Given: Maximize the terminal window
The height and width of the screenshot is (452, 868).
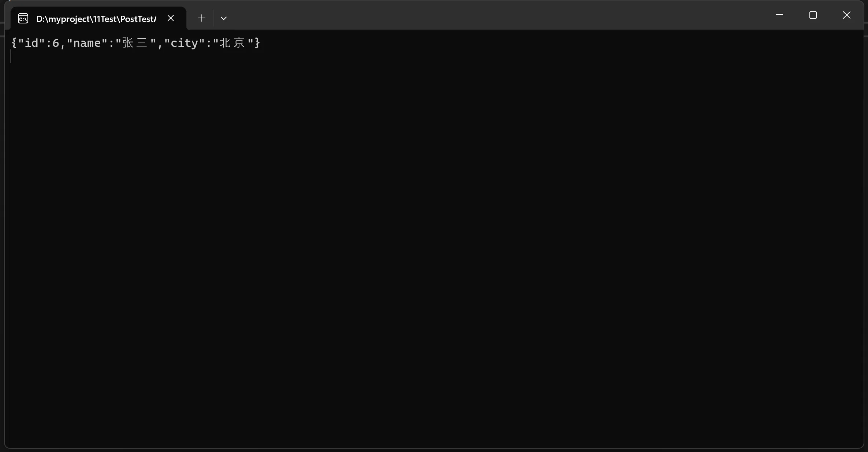Looking at the screenshot, I should pos(813,15).
